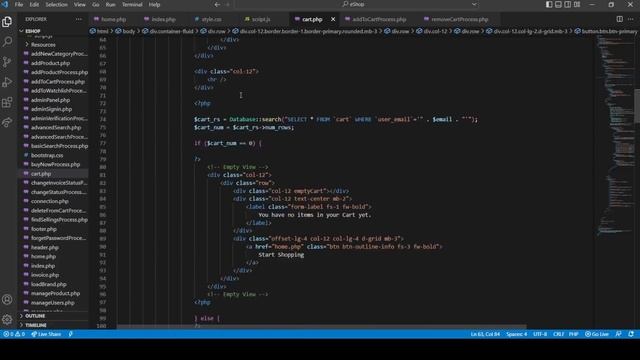Open invoice.php in explorer

[45, 275]
